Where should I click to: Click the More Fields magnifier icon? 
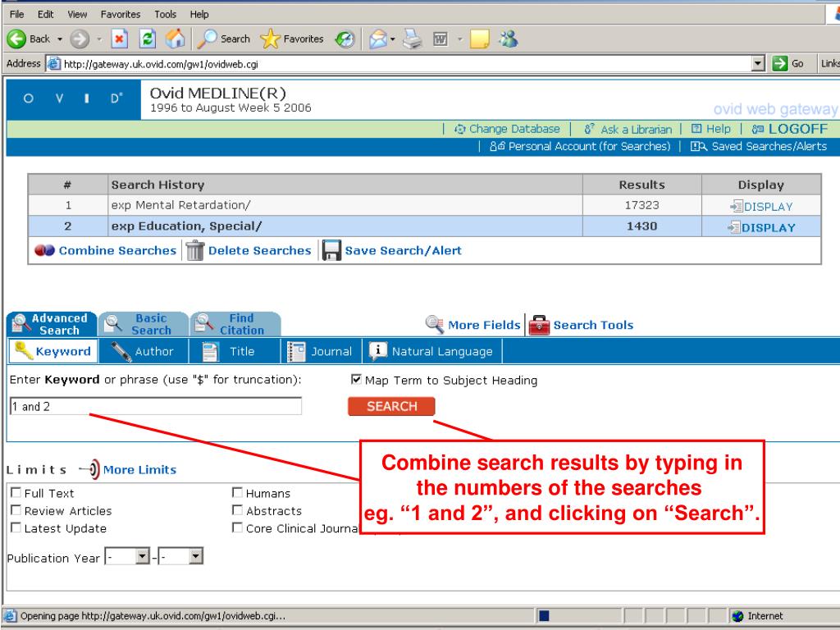point(435,325)
